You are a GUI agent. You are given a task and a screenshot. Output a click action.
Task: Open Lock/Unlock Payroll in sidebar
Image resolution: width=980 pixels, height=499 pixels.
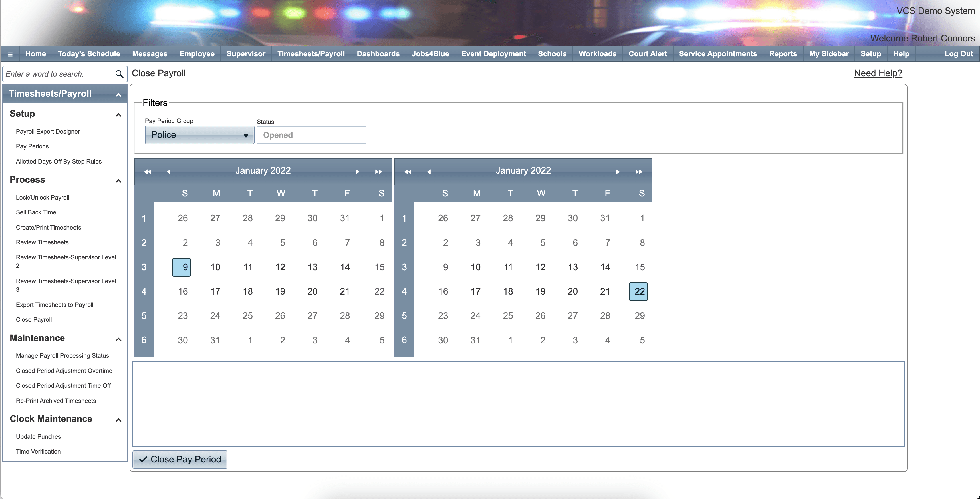point(43,197)
